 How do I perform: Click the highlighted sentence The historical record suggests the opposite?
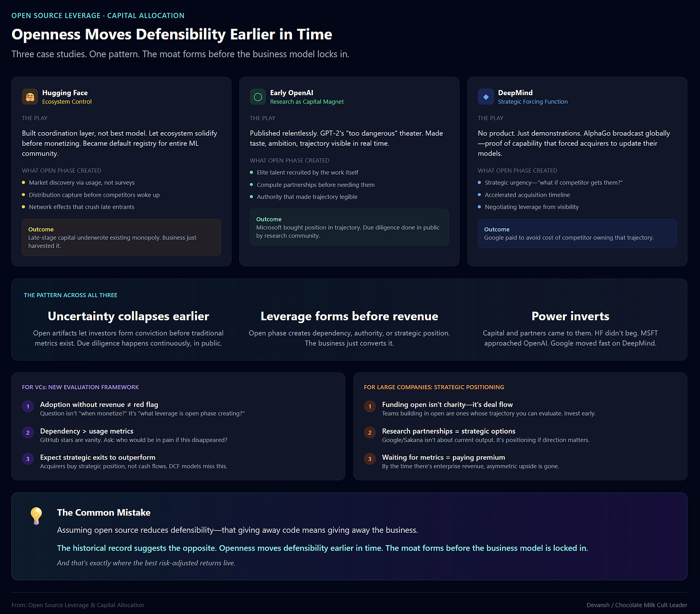pos(323,548)
